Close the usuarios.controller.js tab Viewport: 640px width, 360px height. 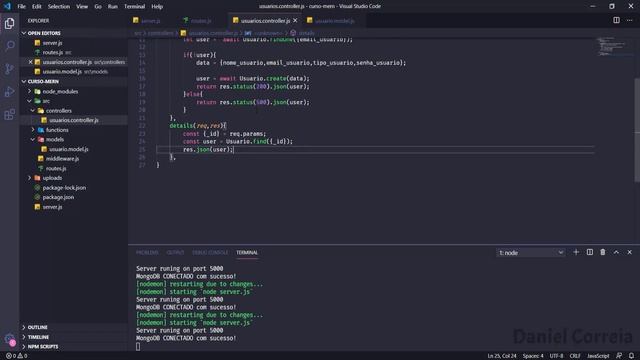tap(295, 20)
